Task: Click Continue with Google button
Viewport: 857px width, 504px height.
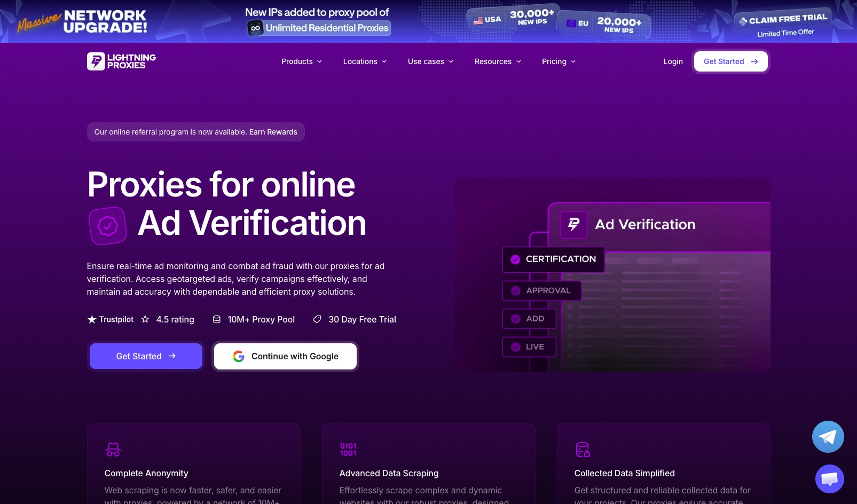Action: [x=285, y=356]
